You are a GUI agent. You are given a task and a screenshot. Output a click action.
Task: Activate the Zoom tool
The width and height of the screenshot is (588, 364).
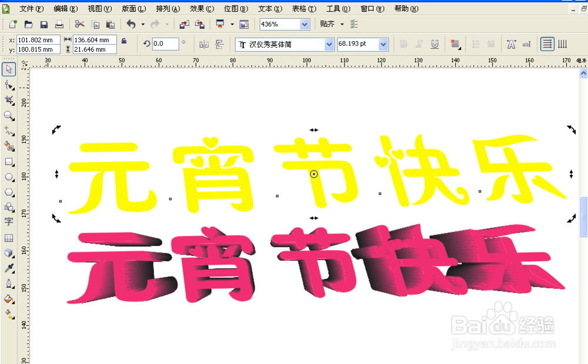(9, 116)
